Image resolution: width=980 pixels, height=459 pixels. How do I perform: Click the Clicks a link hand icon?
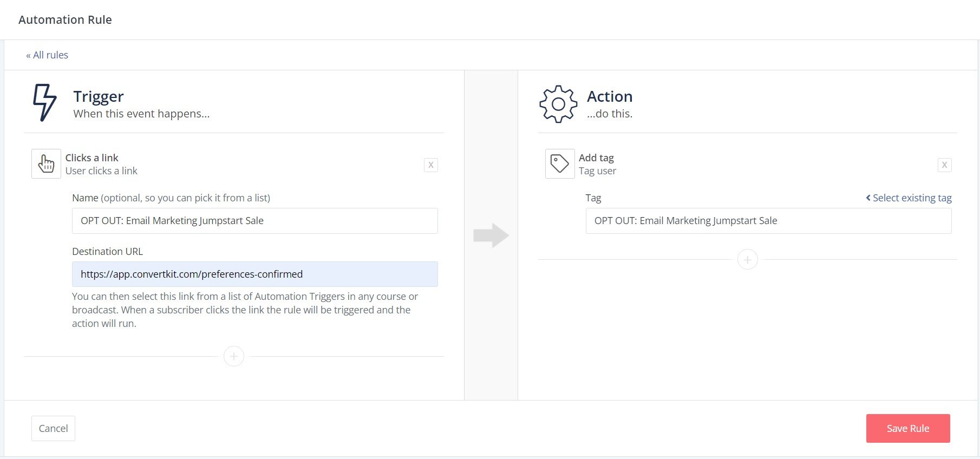pyautogui.click(x=46, y=164)
